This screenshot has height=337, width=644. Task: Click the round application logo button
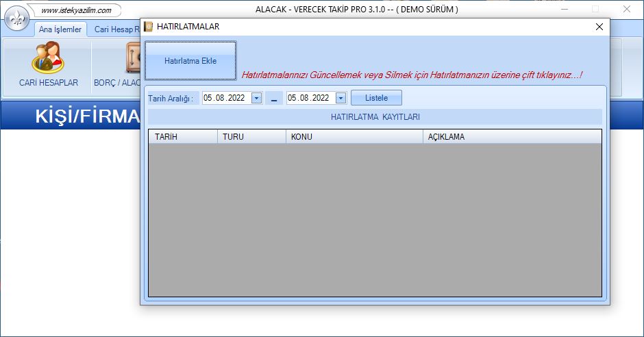[x=16, y=19]
